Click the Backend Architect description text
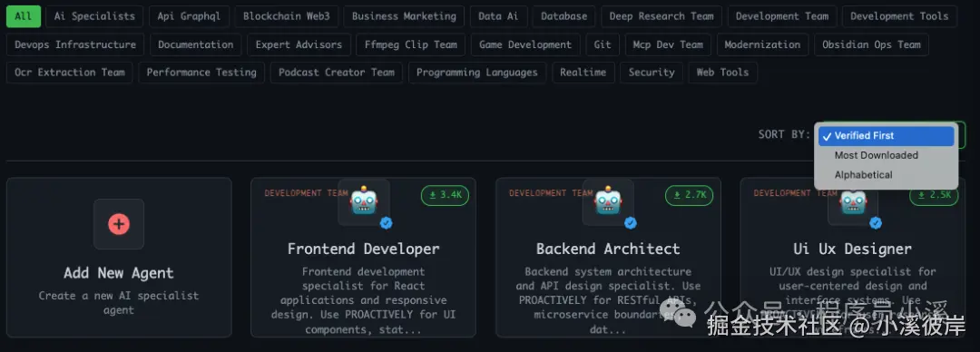 [x=608, y=300]
